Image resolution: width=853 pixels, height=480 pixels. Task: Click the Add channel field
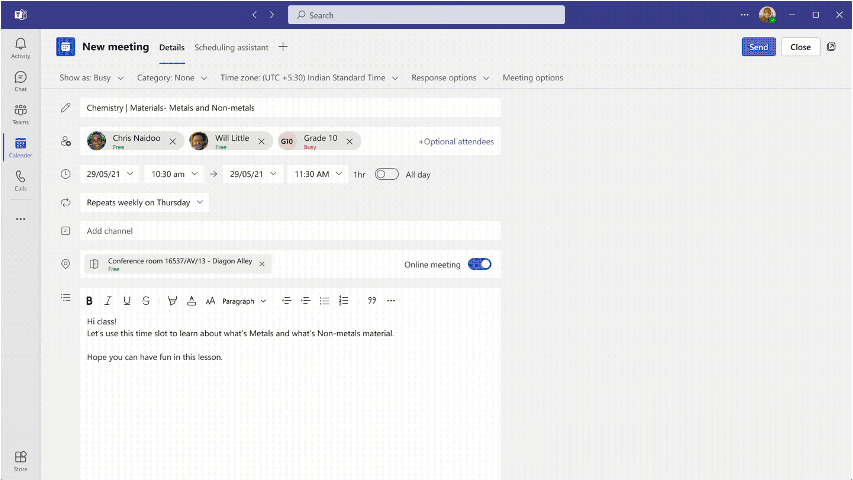click(290, 231)
